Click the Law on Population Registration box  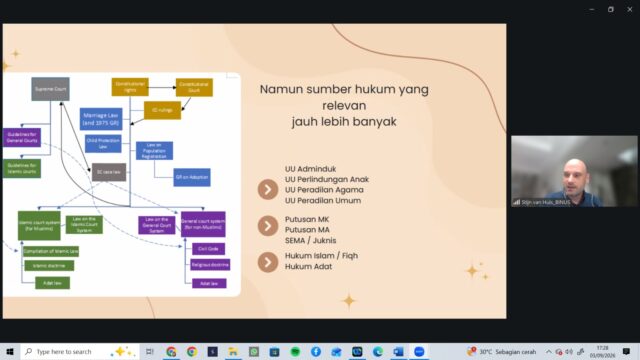tap(154, 151)
